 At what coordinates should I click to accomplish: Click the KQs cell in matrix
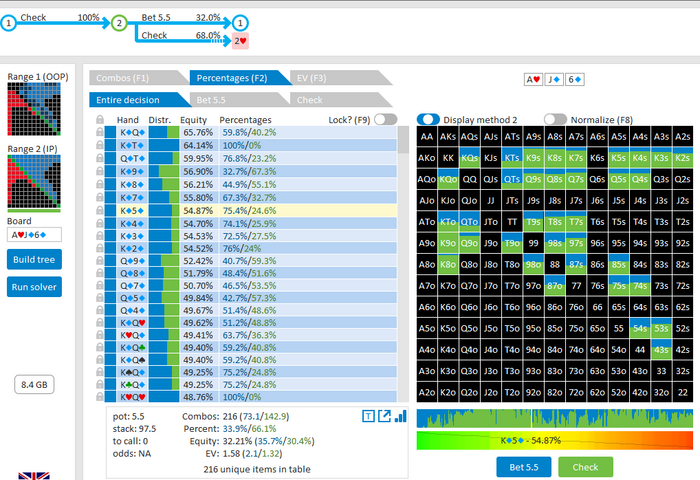pos(469,158)
